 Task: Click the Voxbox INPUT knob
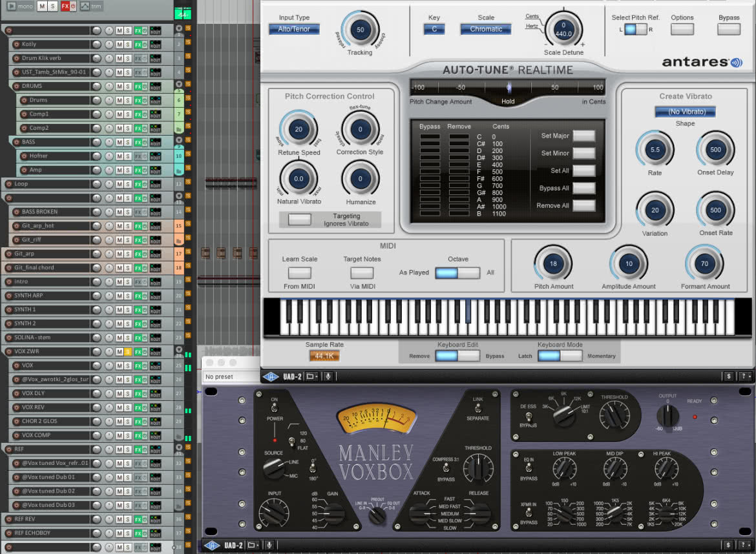[275, 513]
